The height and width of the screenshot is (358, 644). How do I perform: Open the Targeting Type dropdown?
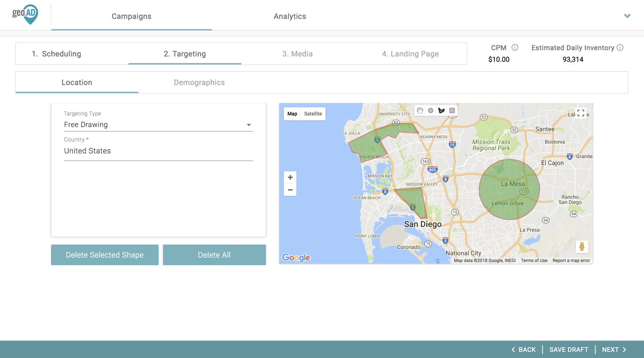[x=158, y=125]
